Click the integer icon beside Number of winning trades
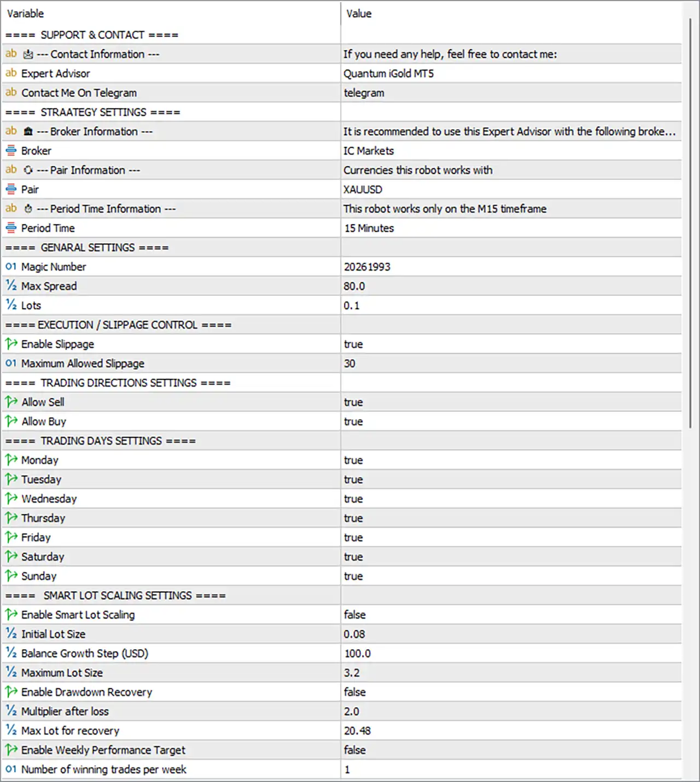 (x=11, y=769)
